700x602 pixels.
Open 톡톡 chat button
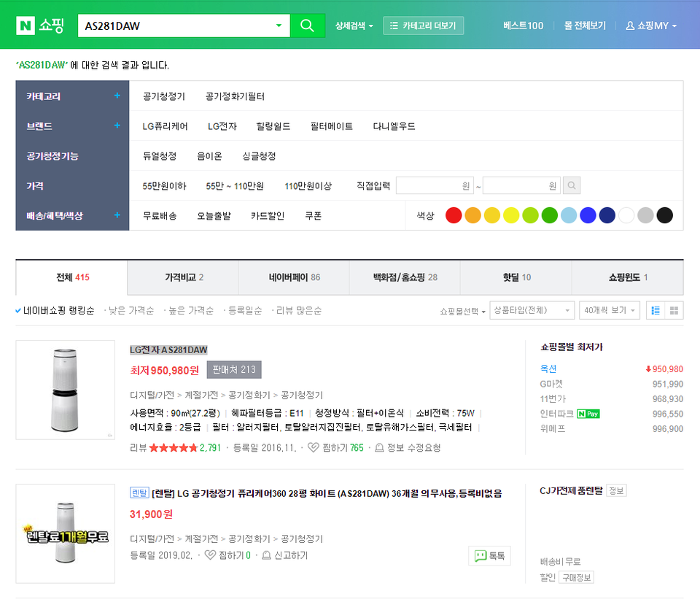click(489, 555)
